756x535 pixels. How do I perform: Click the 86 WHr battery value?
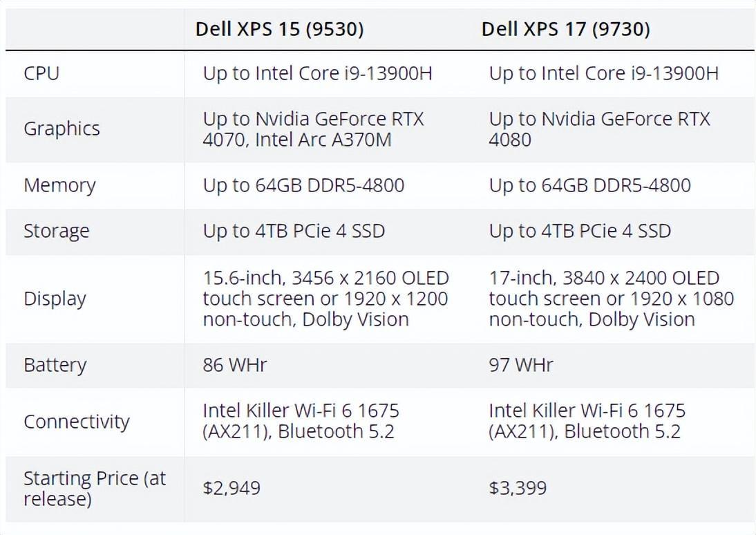(x=235, y=365)
